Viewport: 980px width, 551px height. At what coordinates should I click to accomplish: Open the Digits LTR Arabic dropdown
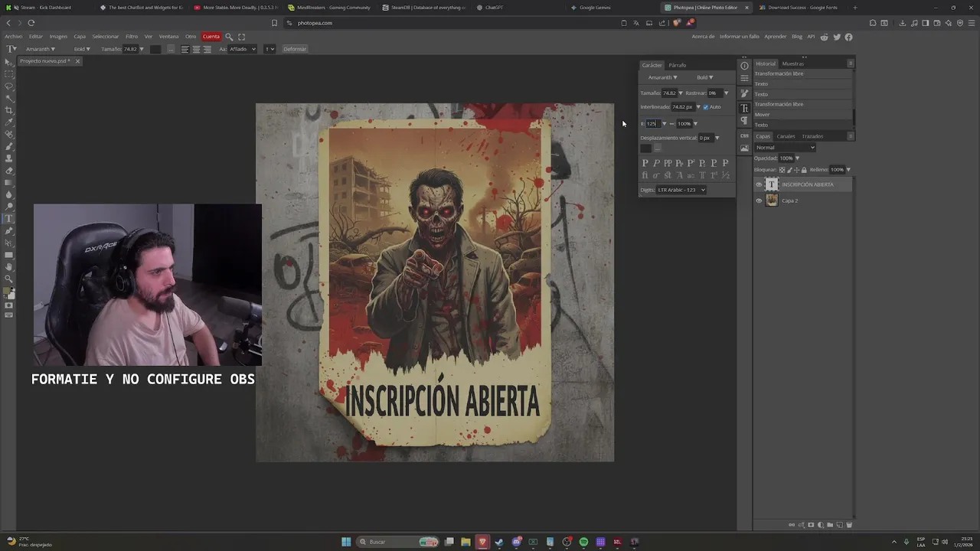click(681, 190)
